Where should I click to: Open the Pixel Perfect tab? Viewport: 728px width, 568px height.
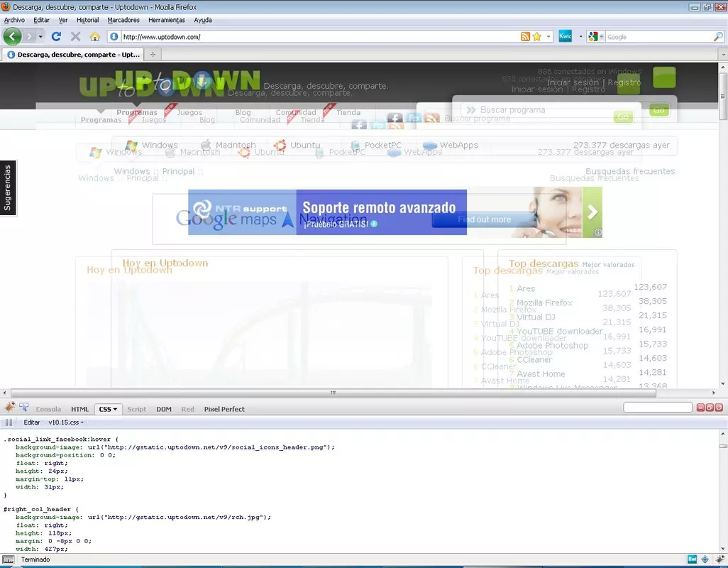pos(224,409)
